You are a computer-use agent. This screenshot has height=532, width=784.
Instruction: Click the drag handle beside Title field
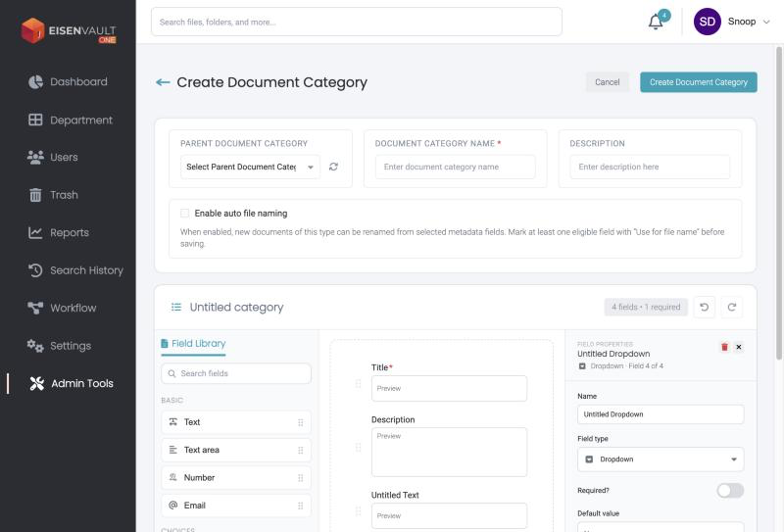coord(358,383)
